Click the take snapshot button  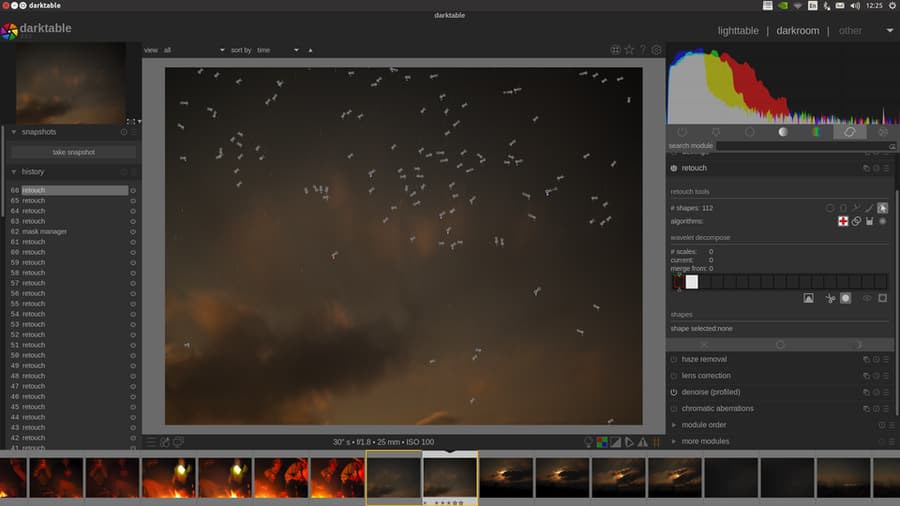tap(73, 152)
